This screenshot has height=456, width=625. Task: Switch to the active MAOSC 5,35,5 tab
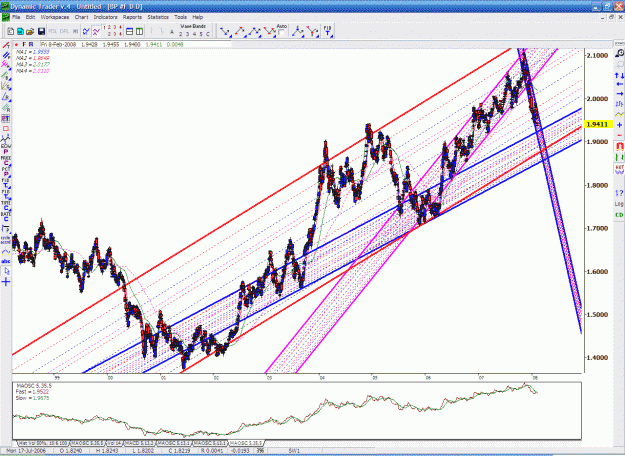click(246, 443)
